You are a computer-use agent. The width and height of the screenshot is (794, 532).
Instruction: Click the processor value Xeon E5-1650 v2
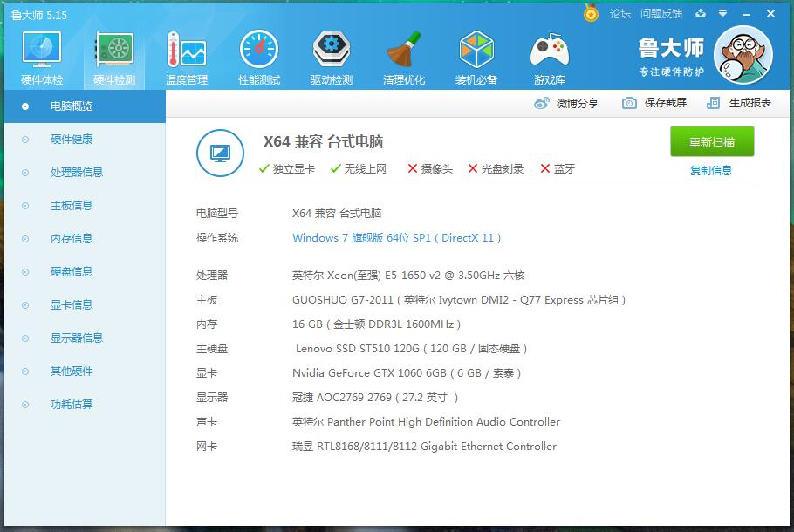coord(408,276)
